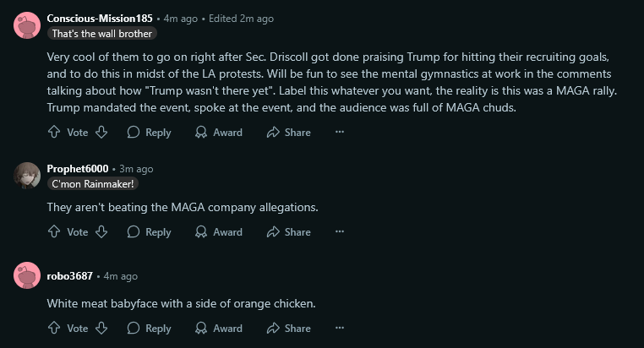Share Conscious-Mission185's comment
Image resolution: width=644 pixels, height=348 pixels.
[x=288, y=133]
